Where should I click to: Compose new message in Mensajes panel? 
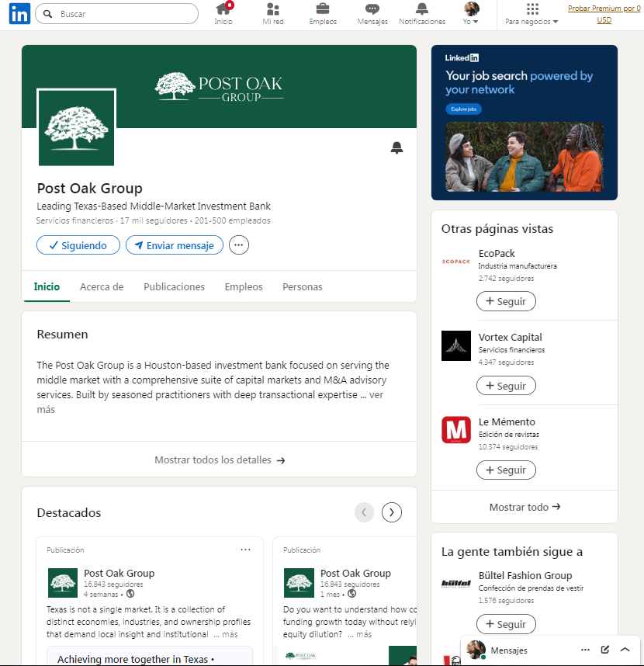tap(605, 650)
